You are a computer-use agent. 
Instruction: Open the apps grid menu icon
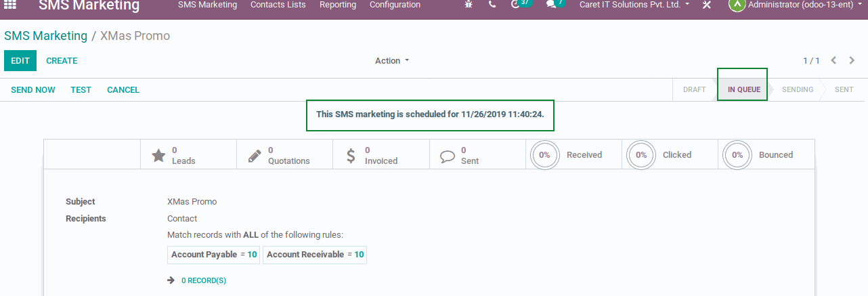click(10, 5)
